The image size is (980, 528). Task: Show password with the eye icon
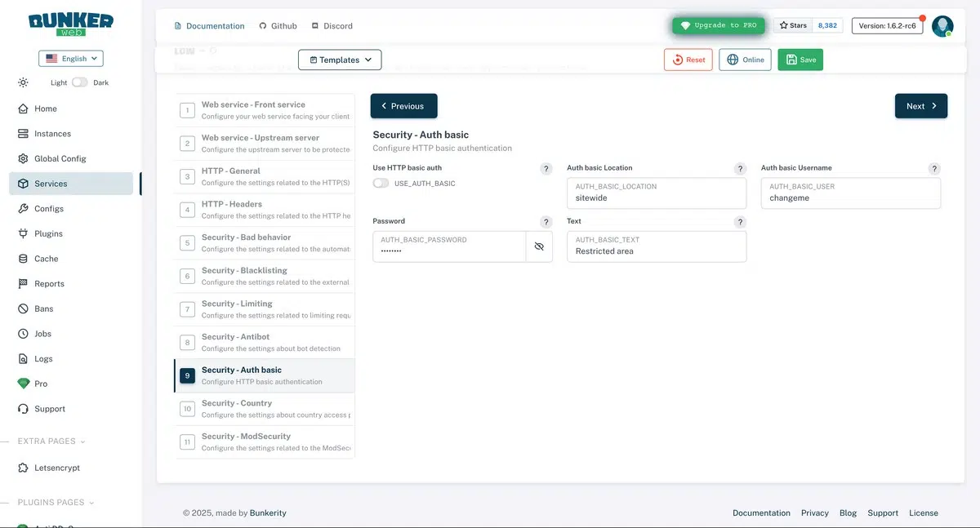point(539,246)
